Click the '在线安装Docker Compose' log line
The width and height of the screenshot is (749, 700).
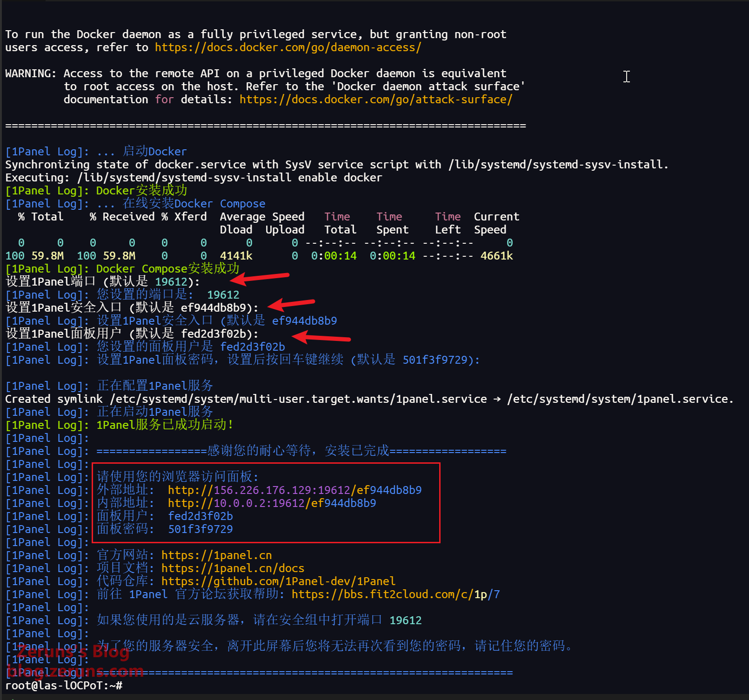(135, 204)
